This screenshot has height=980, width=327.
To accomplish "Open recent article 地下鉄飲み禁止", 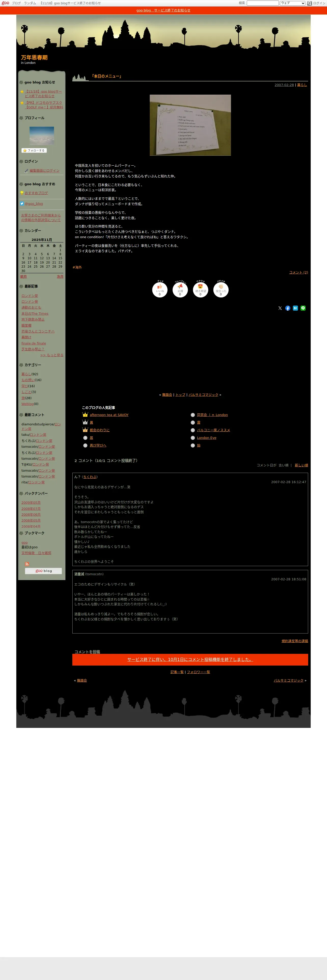I will tap(33, 320).
